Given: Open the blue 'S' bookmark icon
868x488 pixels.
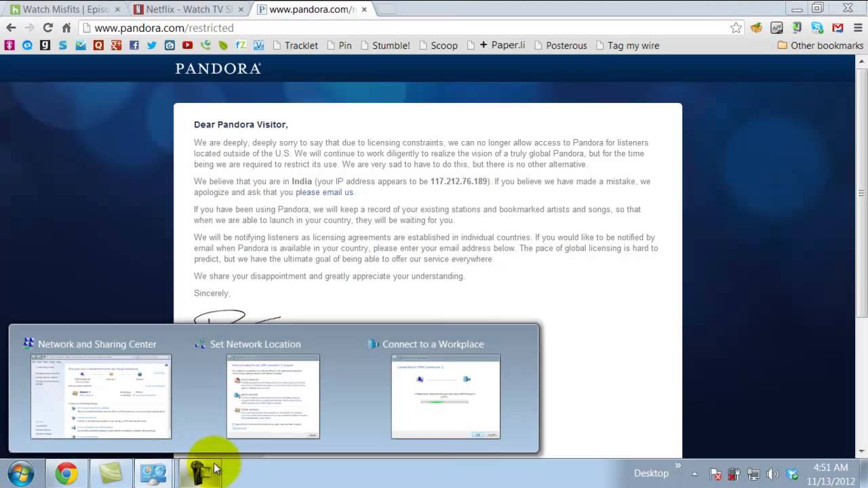Looking at the screenshot, I should pyautogui.click(x=62, y=45).
